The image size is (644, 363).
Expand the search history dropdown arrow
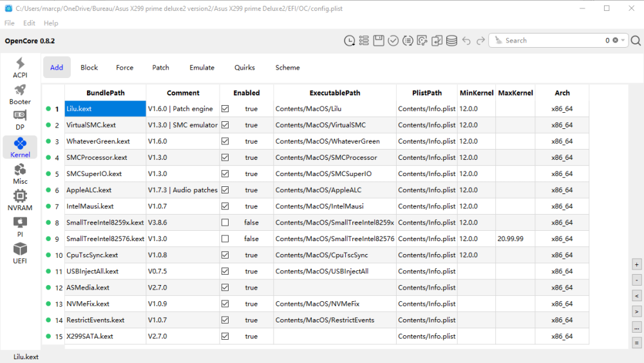point(623,40)
